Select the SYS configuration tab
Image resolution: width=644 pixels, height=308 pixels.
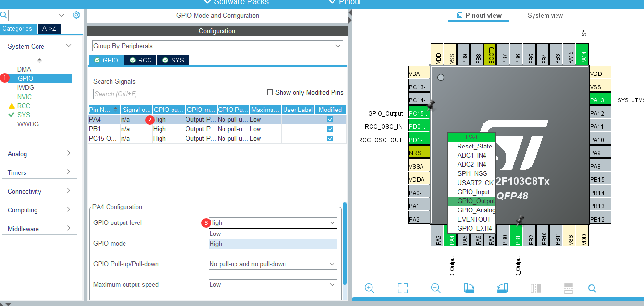(x=173, y=60)
